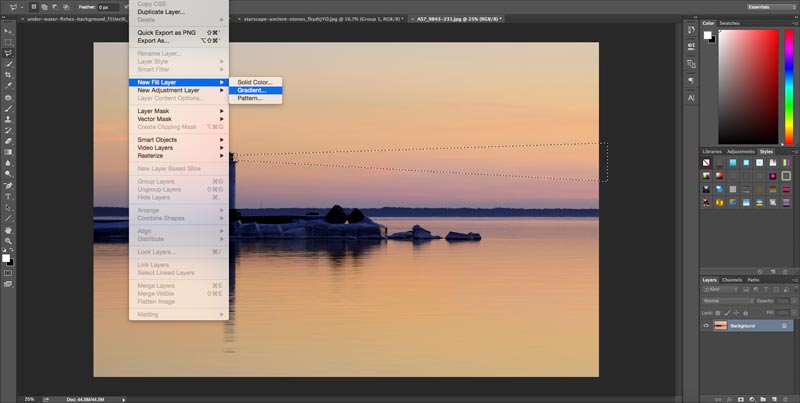Choose Solid Color... from submenu
The image size is (800, 403).
point(256,82)
